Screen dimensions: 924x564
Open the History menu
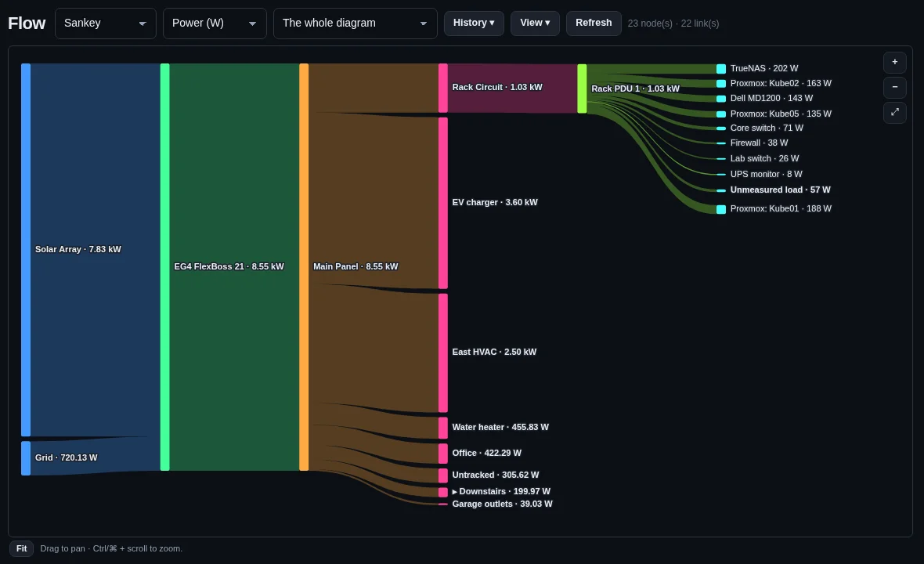point(474,23)
